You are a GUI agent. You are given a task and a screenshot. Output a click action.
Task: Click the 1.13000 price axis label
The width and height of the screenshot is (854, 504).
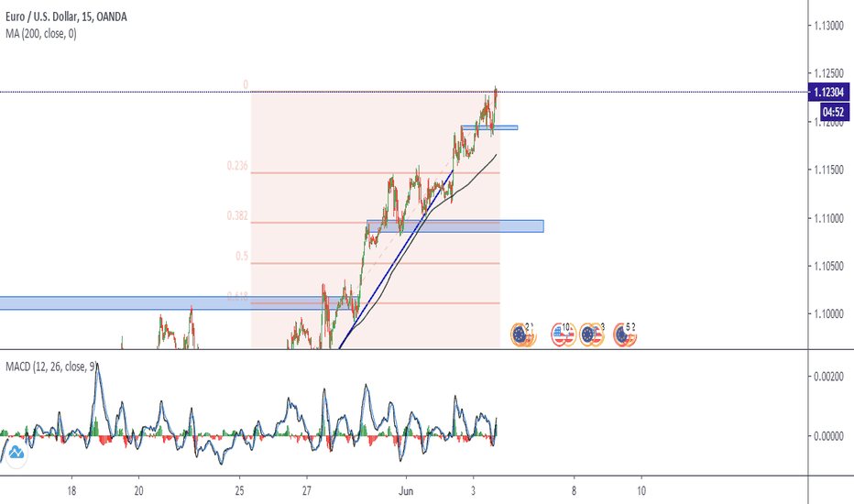(829, 26)
